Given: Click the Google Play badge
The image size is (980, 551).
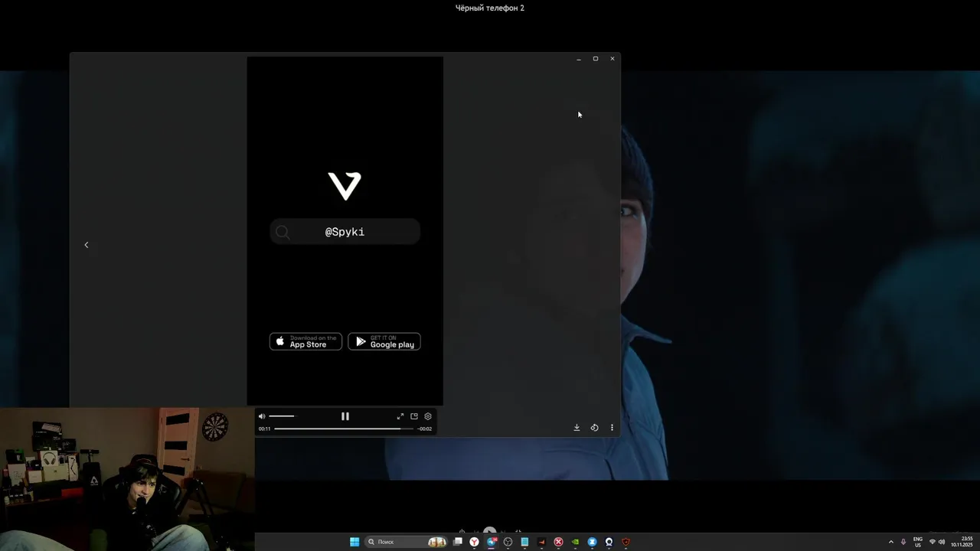Looking at the screenshot, I should pos(384,341).
